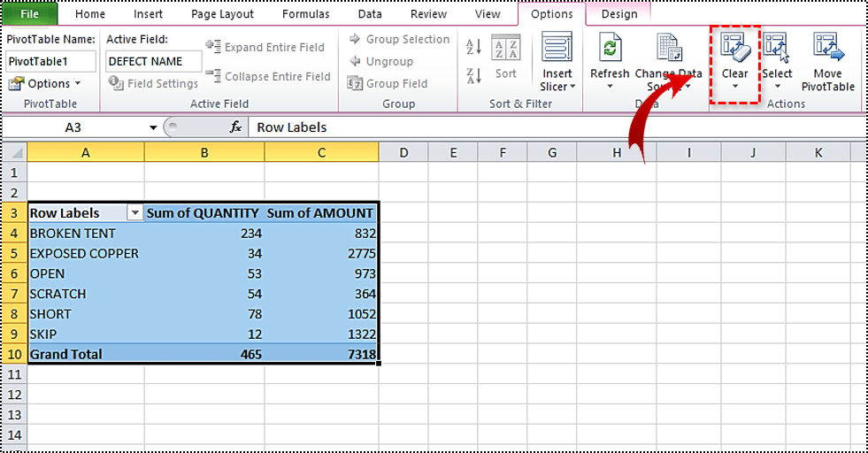The image size is (868, 453).
Task: Click Expand Entire Field button
Action: coord(265,47)
